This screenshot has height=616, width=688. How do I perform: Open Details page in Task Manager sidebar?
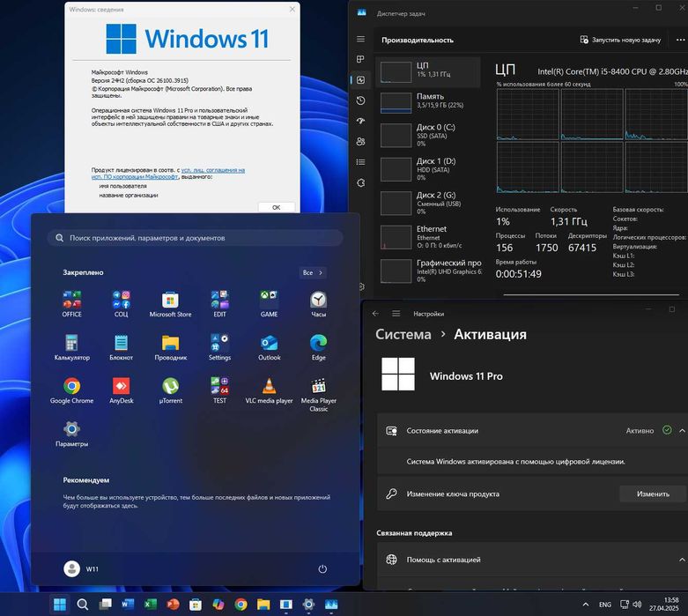[360, 162]
